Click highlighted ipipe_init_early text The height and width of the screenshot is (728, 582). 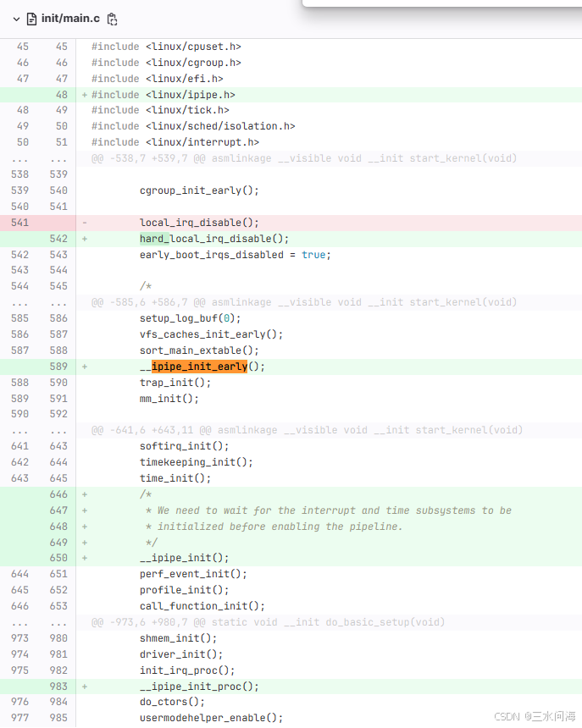point(199,367)
